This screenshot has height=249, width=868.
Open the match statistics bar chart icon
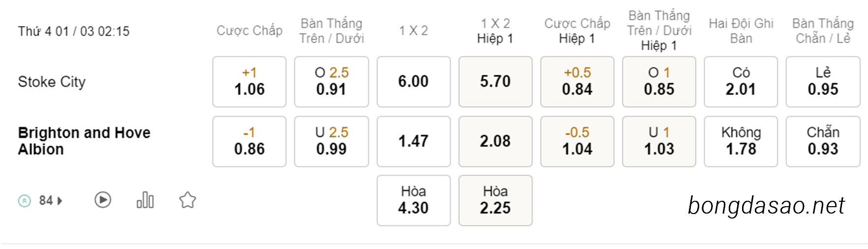[145, 200]
